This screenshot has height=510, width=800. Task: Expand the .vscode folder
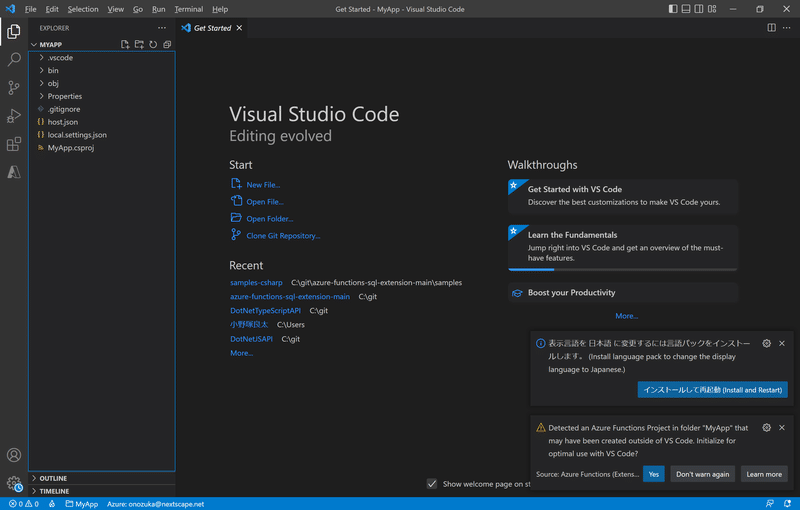click(x=102, y=58)
